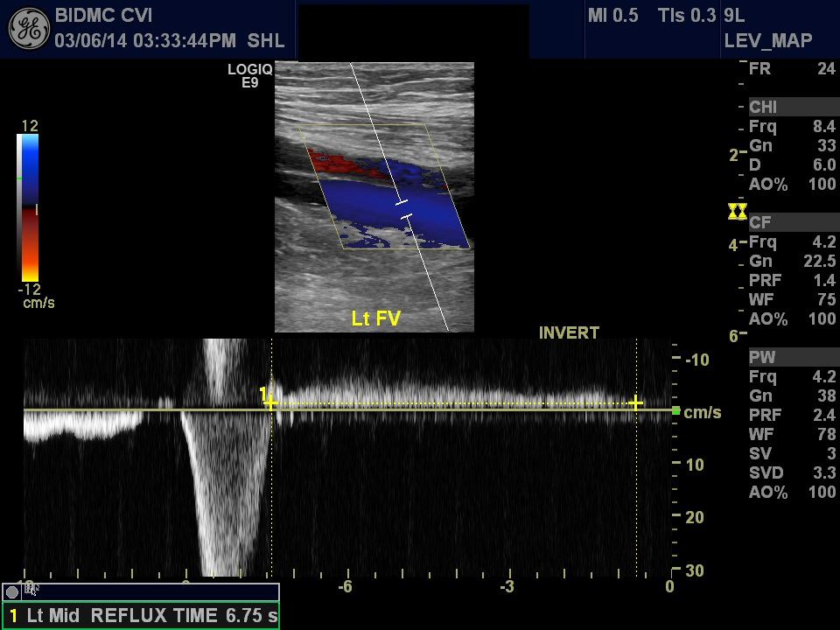
Task: Click the GE logo icon
Action: 28,28
